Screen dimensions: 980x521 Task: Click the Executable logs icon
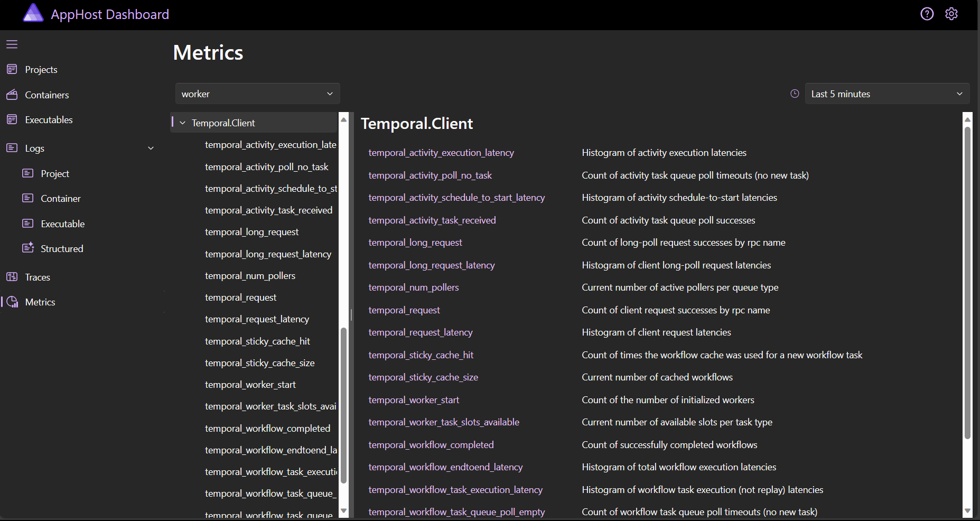[28, 224]
